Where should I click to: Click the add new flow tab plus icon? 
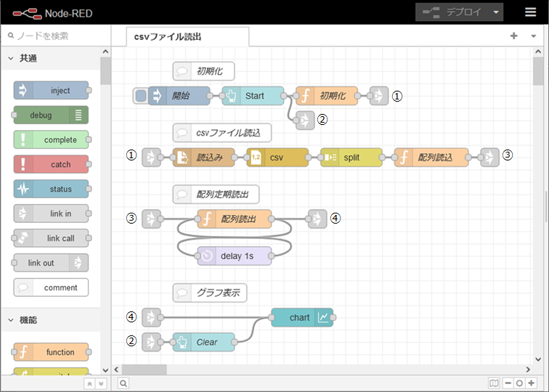click(x=514, y=36)
